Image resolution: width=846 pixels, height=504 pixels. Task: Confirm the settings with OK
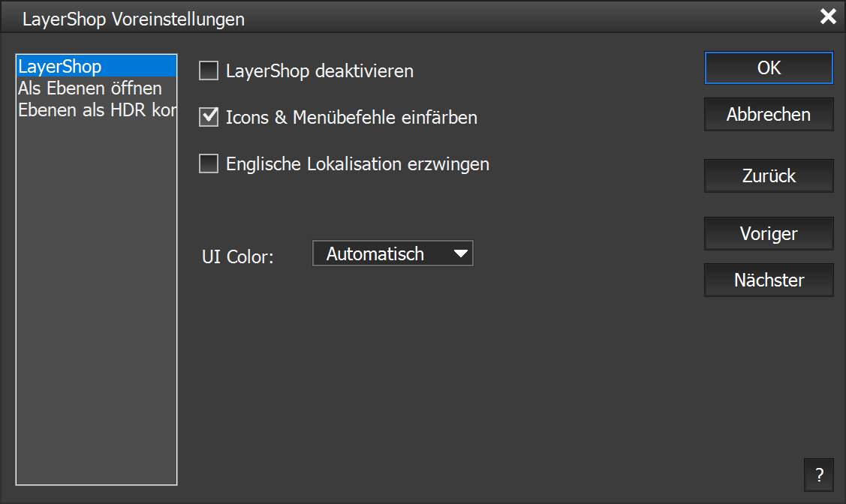point(769,67)
